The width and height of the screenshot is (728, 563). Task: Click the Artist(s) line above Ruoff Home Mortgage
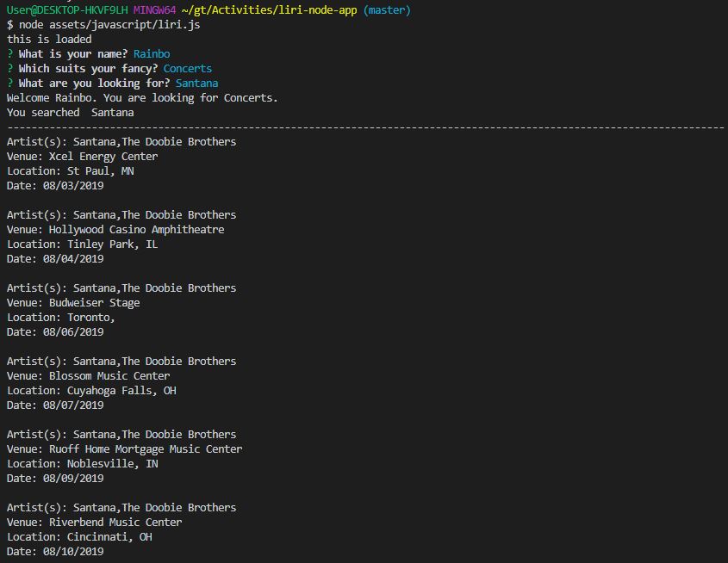tap(121, 435)
